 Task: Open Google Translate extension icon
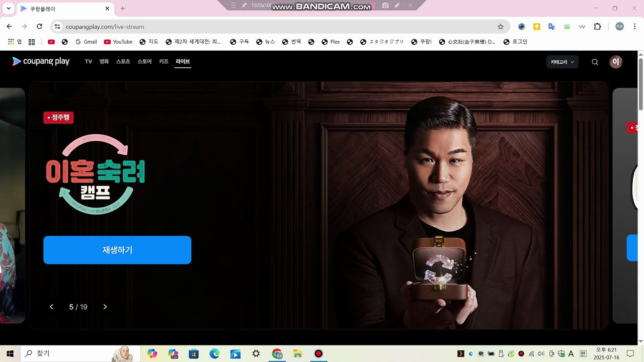click(x=551, y=27)
